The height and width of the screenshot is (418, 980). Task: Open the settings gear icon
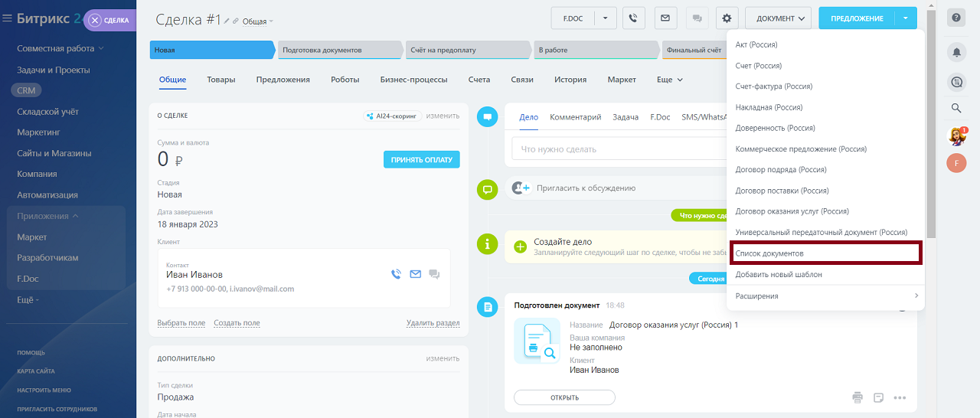[x=727, y=18]
